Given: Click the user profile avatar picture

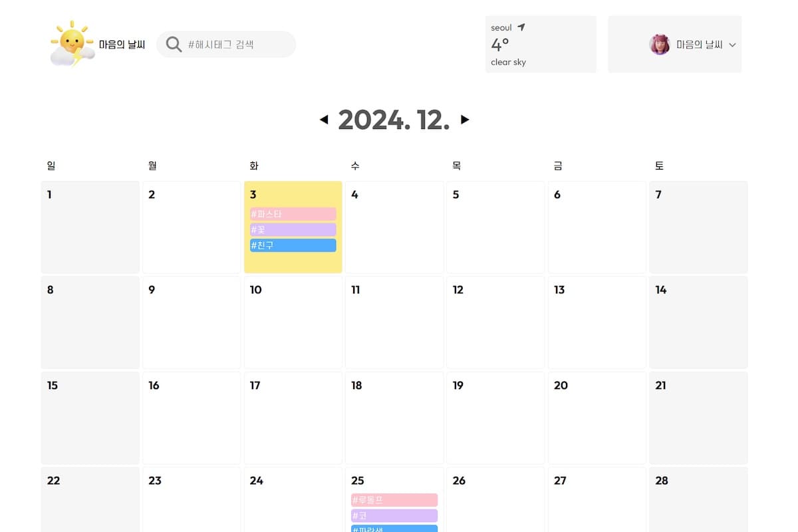Looking at the screenshot, I should point(659,45).
